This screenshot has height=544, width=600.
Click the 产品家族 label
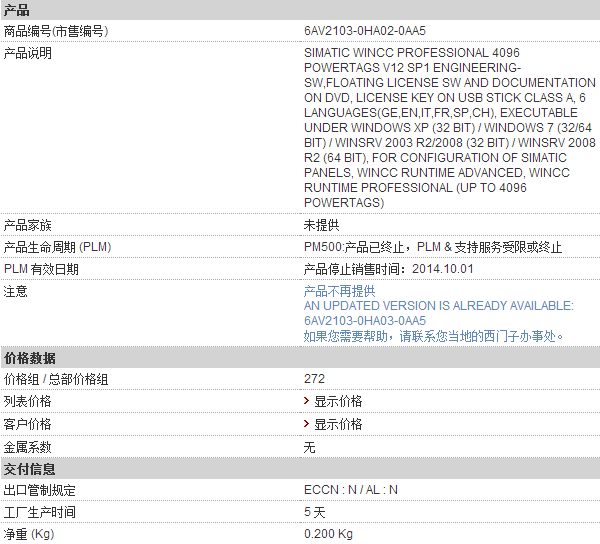tap(28, 225)
